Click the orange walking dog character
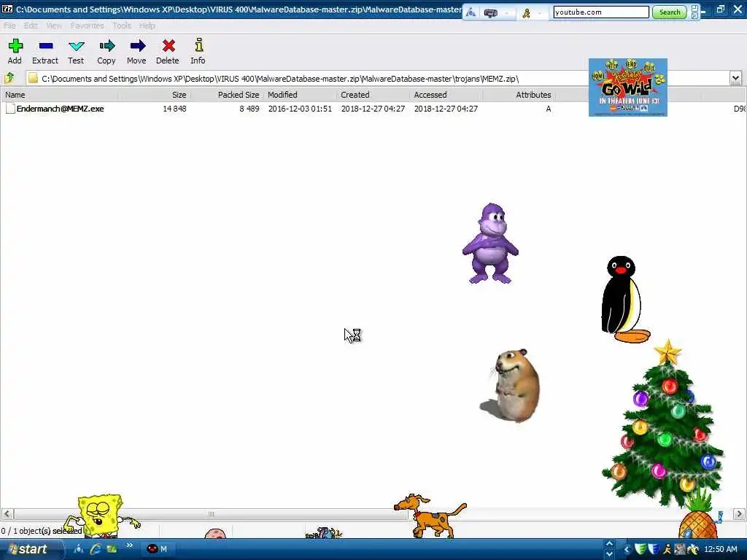Image resolution: width=747 pixels, height=560 pixels. click(430, 516)
